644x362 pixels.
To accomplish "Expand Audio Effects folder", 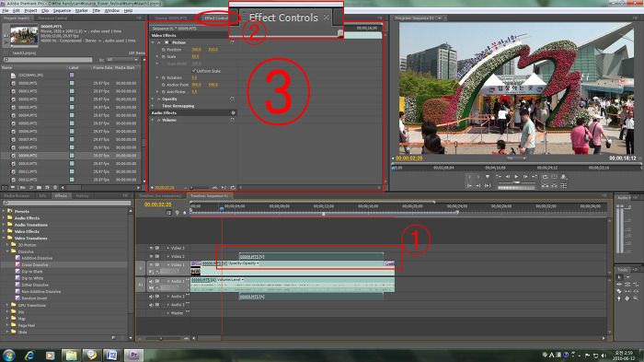I will pos(4,218).
